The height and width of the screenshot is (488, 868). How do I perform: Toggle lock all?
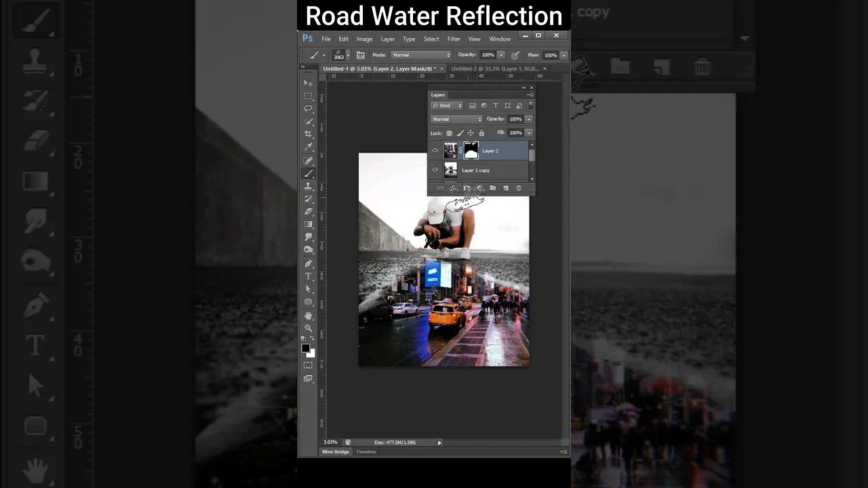(x=481, y=133)
